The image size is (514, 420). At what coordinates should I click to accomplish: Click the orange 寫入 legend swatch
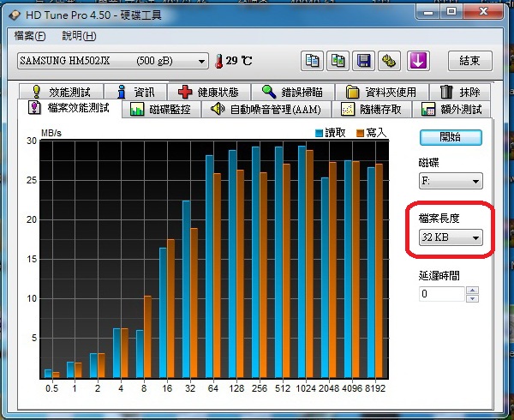pos(360,133)
